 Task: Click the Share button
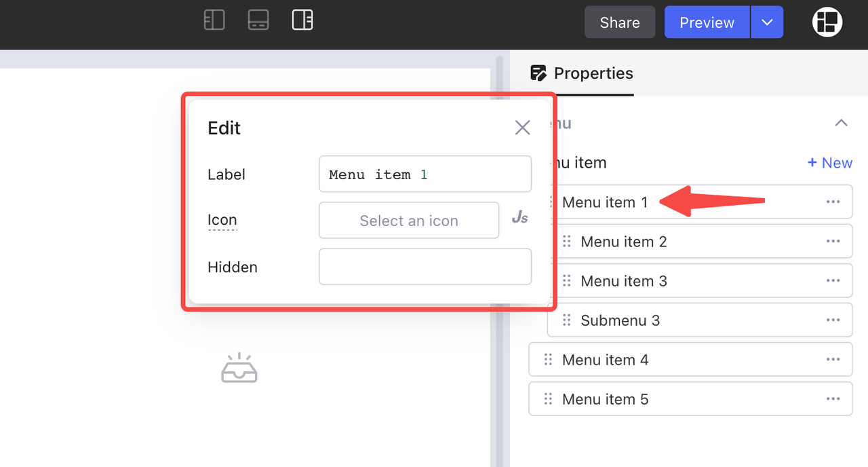620,22
